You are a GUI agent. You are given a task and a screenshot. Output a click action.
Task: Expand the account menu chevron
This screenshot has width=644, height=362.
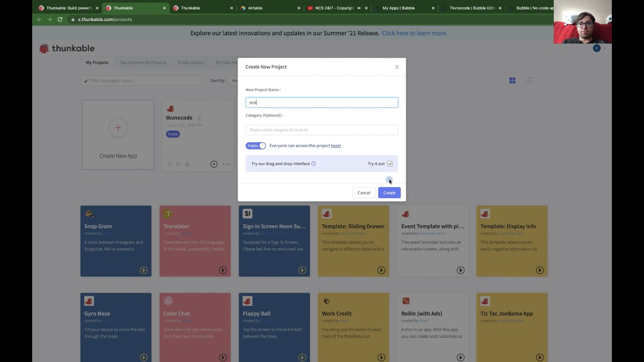[604, 48]
